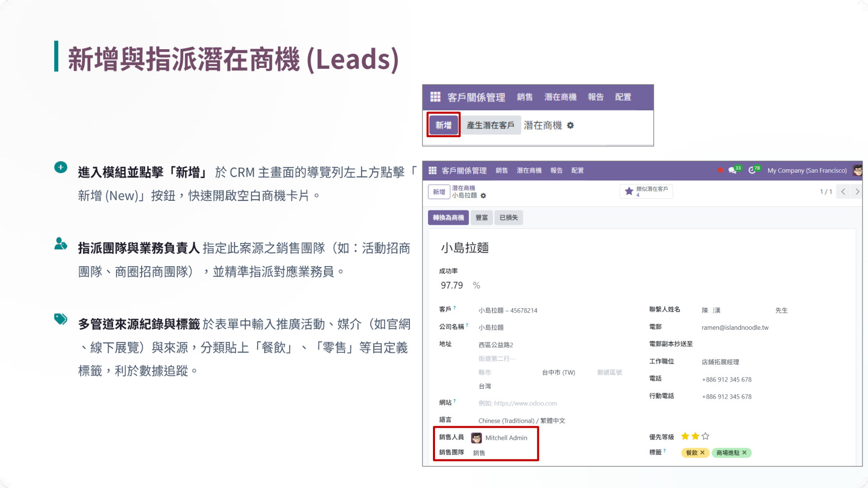Image resolution: width=868 pixels, height=488 pixels.
Task: Click the 產生潛在客戶 button
Action: tap(490, 125)
